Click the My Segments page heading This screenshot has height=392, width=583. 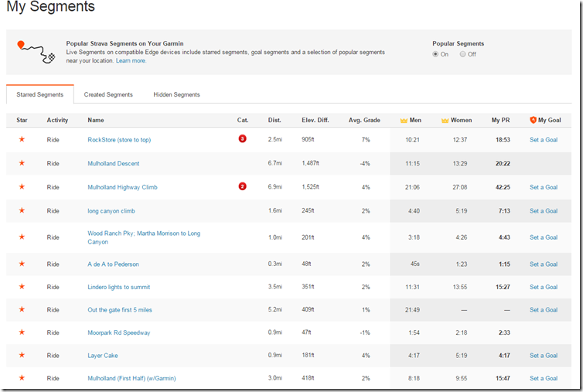pos(51,6)
